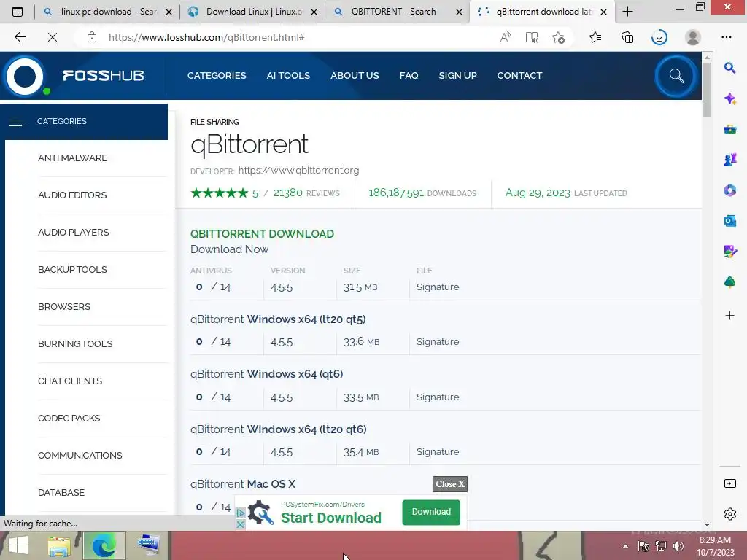Close the ad banner with Close X
The width and height of the screenshot is (747, 560).
(x=449, y=484)
